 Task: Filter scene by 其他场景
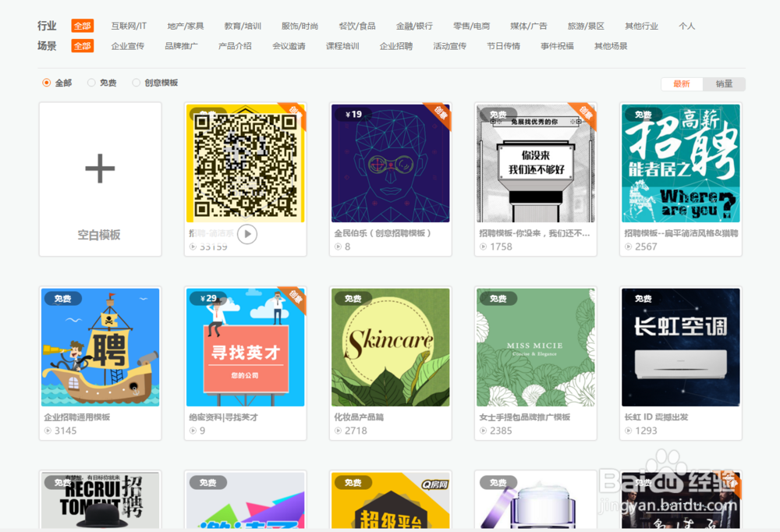click(612, 46)
